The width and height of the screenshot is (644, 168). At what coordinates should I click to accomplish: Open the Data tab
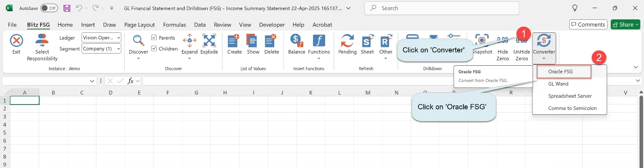(200, 25)
